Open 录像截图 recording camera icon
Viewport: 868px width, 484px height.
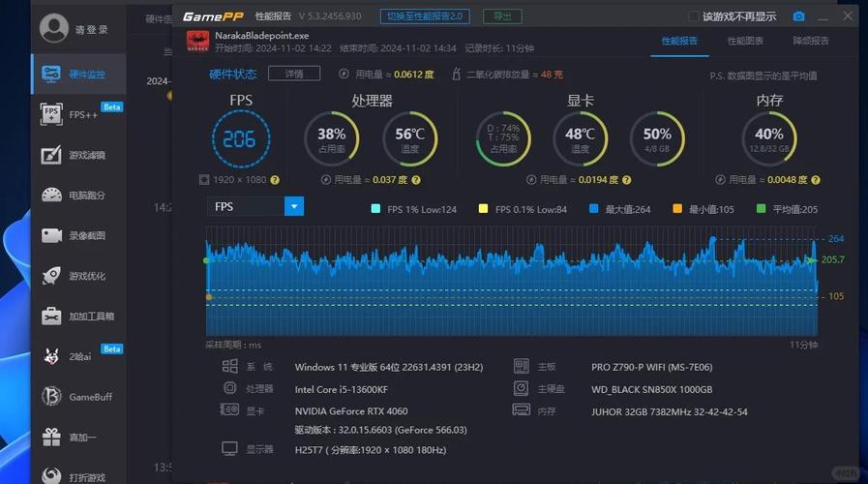tap(51, 235)
